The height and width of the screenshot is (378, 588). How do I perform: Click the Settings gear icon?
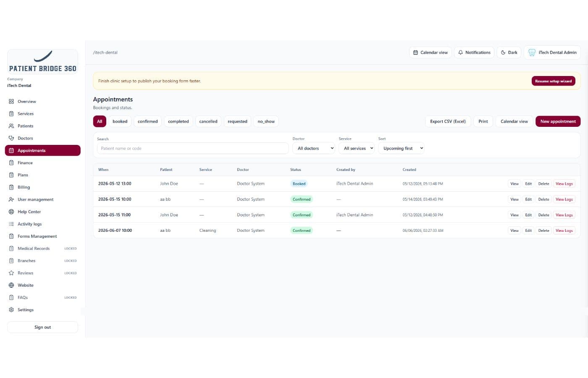coord(11,310)
